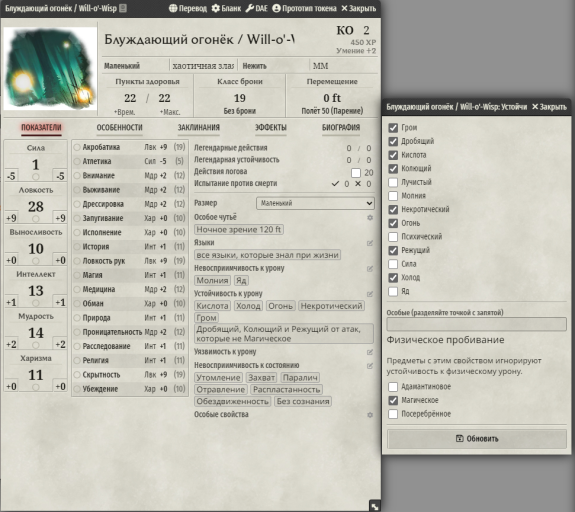Open Прототип токена from header
Screen dimensions: 575x512
[x=304, y=8]
